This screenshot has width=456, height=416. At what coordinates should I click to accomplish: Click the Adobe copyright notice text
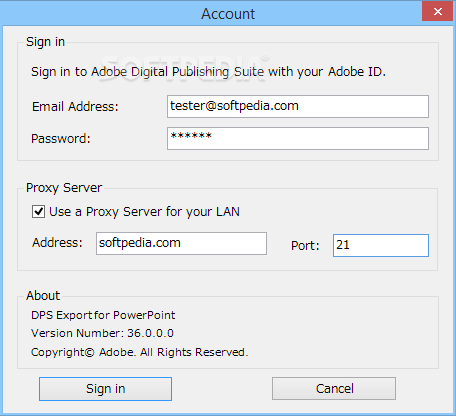click(140, 352)
